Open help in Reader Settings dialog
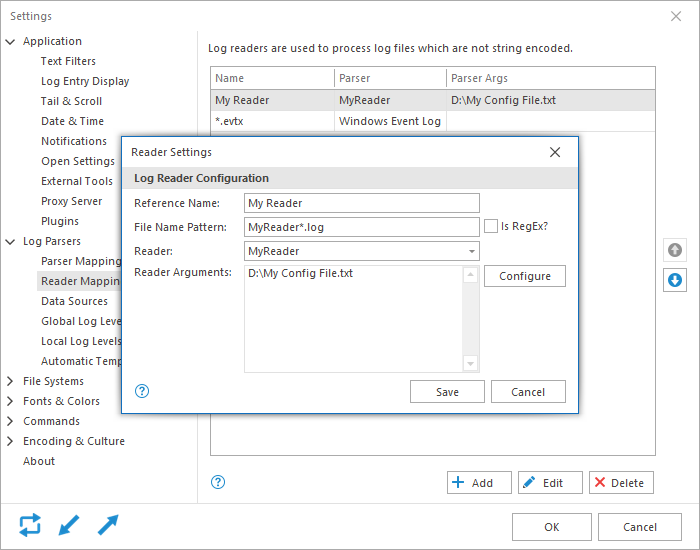 (x=142, y=391)
